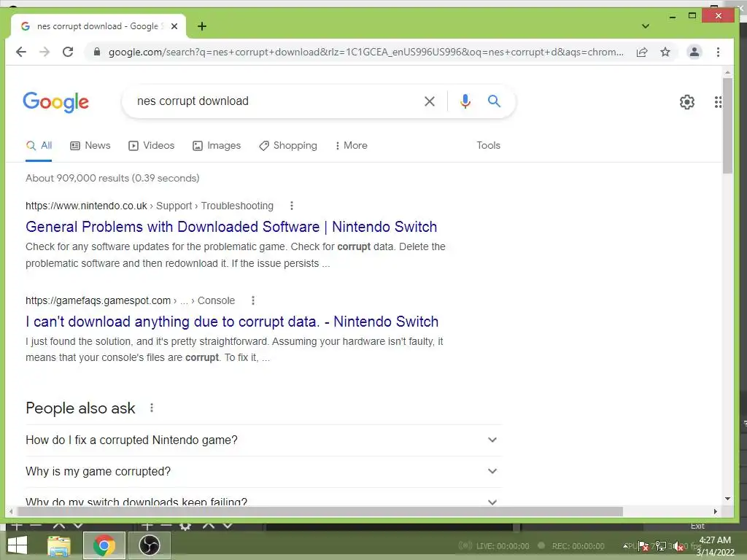Click the horizontal scrollbar thumb
Image resolution: width=747 pixels, height=560 pixels.
tap(320, 512)
